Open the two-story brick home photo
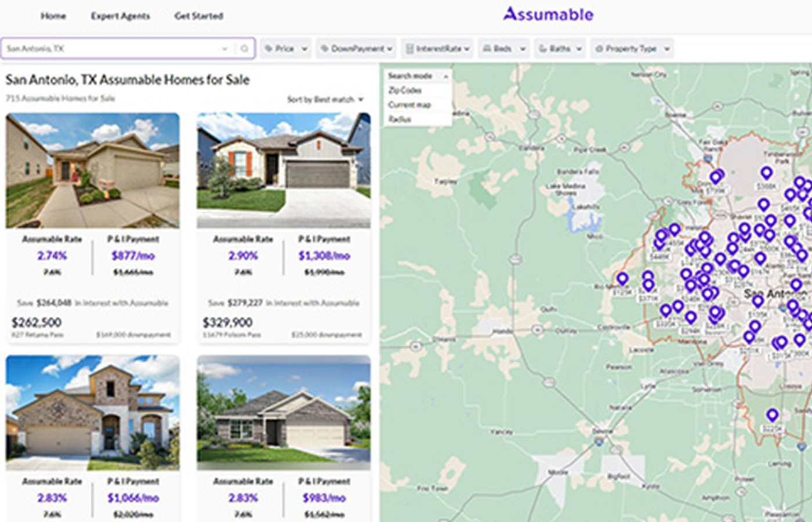812x522 pixels. click(93, 412)
